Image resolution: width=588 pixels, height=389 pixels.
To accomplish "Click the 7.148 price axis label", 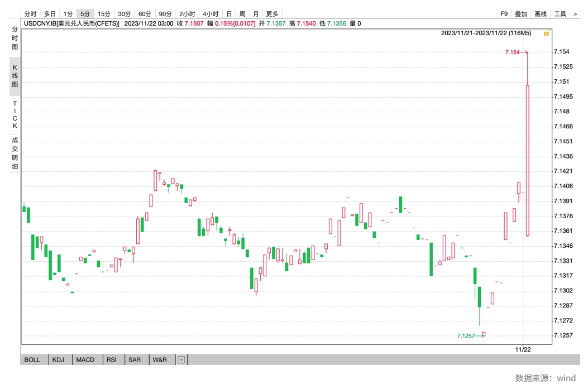I will click(x=562, y=111).
